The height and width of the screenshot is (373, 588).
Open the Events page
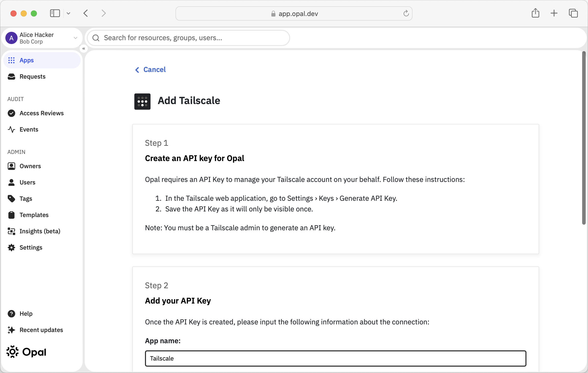(x=42, y=130)
